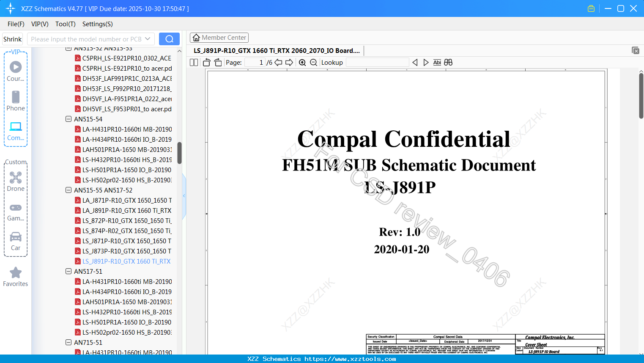Collapse the AN715-51 folder
This screenshot has width=644, height=363.
69,342
